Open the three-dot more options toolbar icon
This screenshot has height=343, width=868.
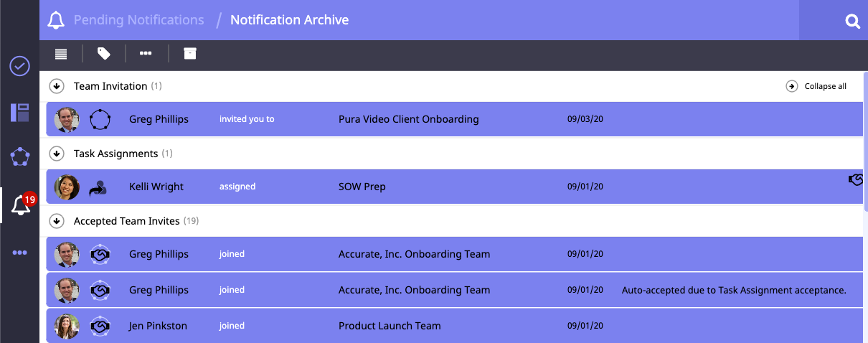tap(146, 54)
